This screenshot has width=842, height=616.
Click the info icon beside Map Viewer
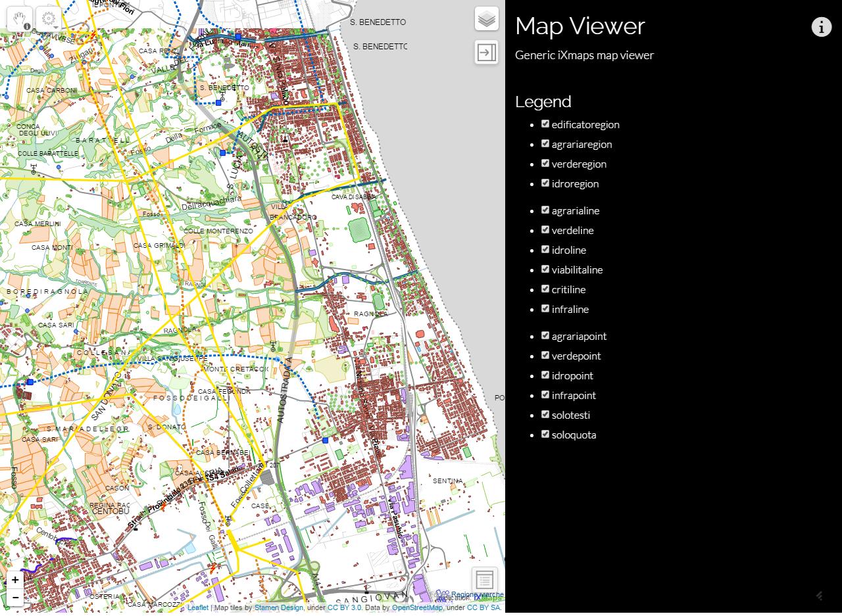point(821,27)
